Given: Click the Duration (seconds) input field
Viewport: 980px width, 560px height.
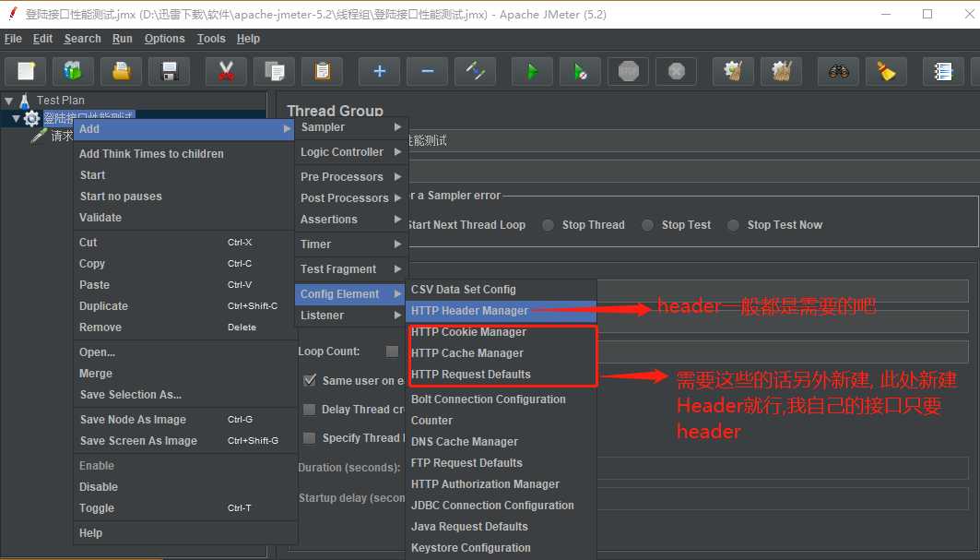Looking at the screenshot, I should pyautogui.click(x=783, y=468).
